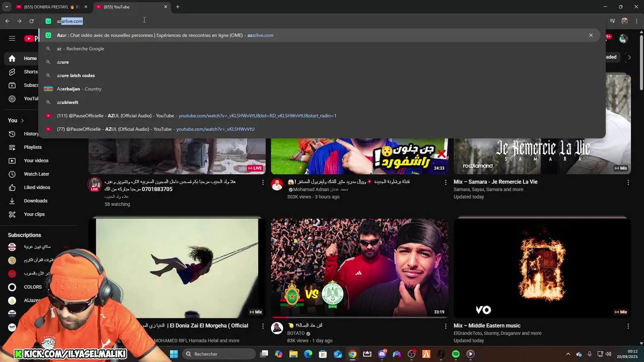Open File Explorer from taskbar
The width and height of the screenshot is (644, 362).
[x=293, y=354]
